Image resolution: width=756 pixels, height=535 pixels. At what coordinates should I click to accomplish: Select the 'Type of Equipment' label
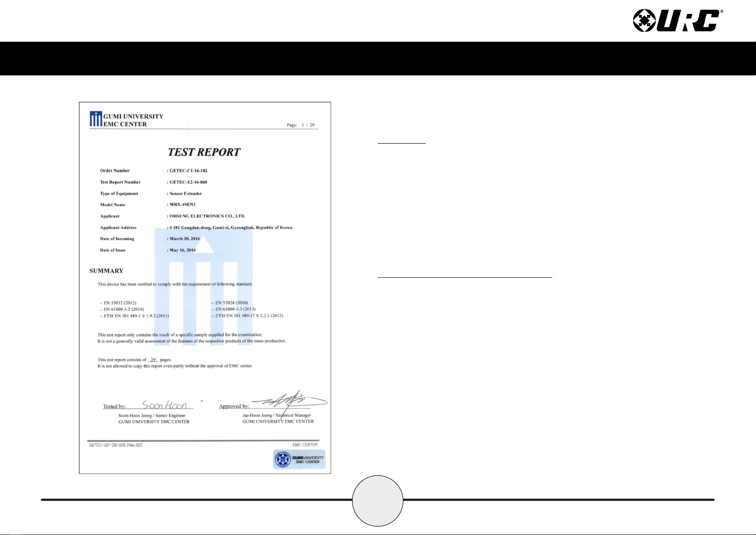click(x=119, y=193)
